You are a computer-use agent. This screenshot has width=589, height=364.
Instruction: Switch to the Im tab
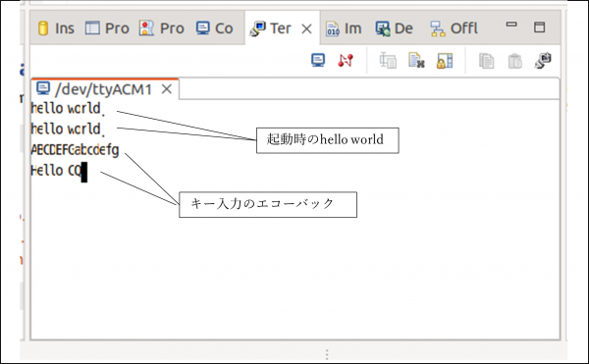(x=344, y=28)
